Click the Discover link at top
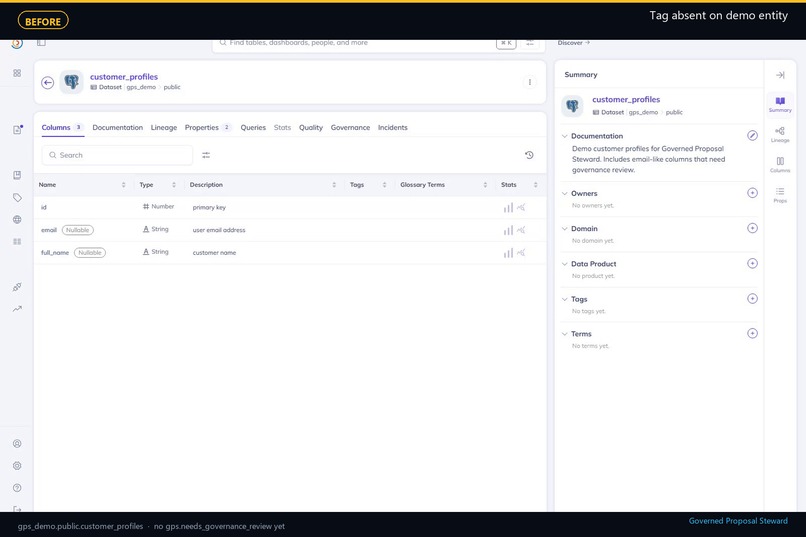The width and height of the screenshot is (806, 537). [574, 43]
